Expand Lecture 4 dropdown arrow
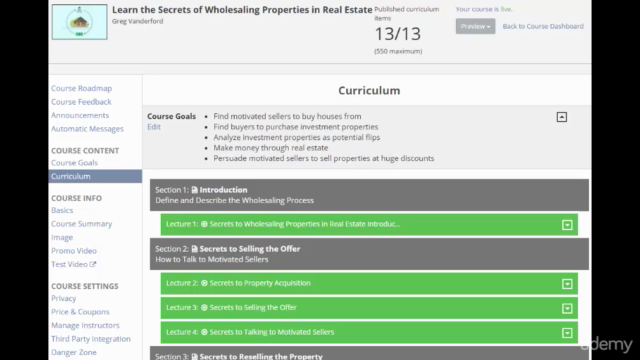 (567, 333)
